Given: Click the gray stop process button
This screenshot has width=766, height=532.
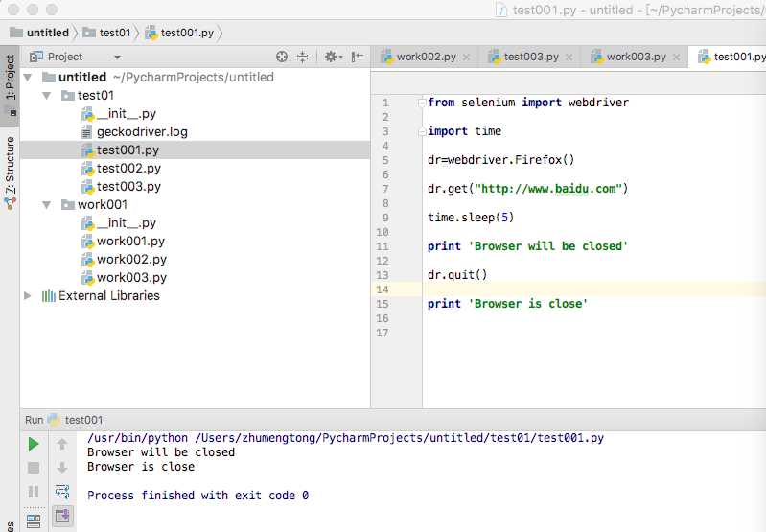Looking at the screenshot, I should point(34,468).
